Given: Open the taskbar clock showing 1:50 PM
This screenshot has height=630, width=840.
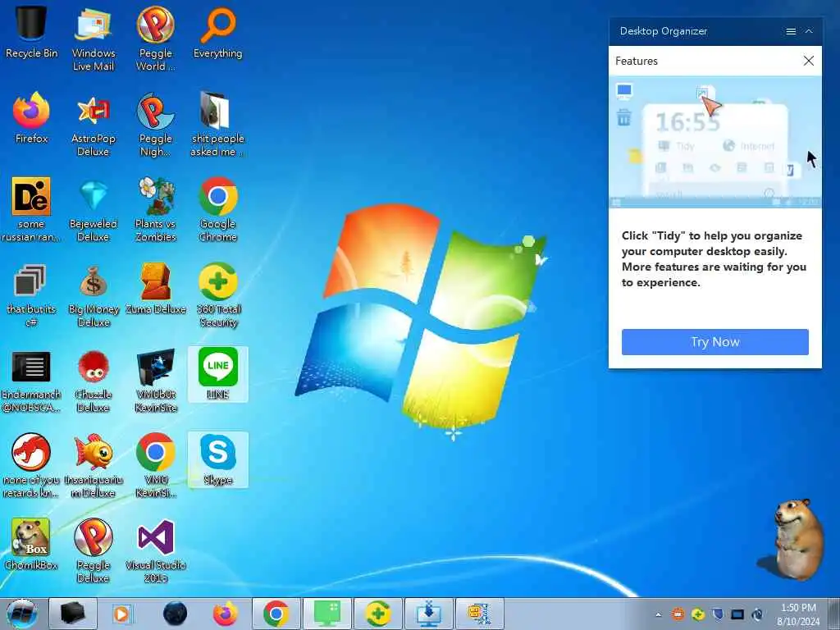Looking at the screenshot, I should pos(798,614).
